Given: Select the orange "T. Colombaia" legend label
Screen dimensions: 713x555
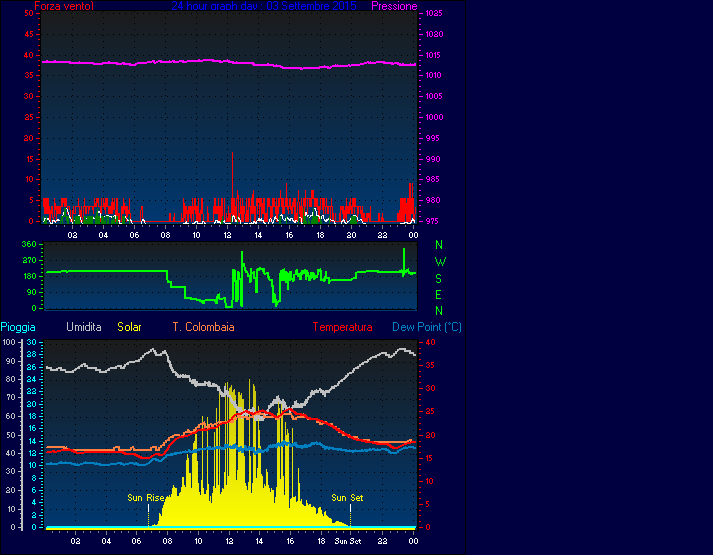Looking at the screenshot, I should (x=203, y=327).
